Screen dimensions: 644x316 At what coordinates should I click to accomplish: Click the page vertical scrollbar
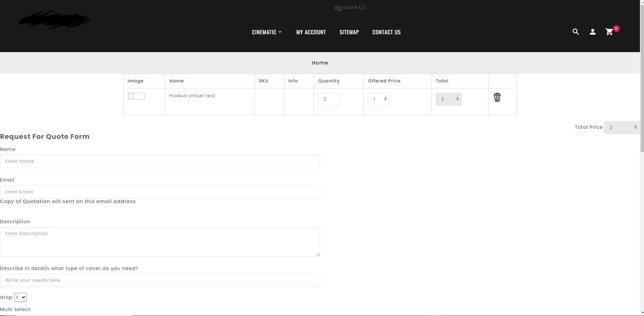[642, 158]
